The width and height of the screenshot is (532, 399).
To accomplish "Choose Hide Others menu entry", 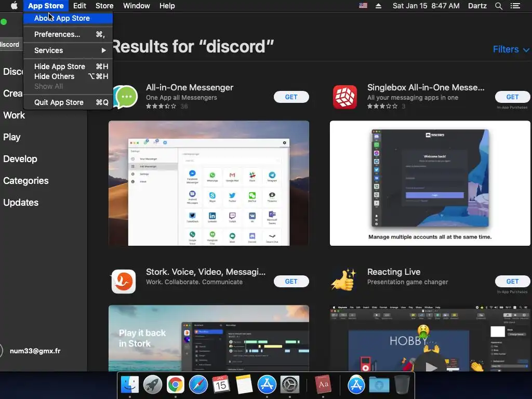I will point(68,76).
